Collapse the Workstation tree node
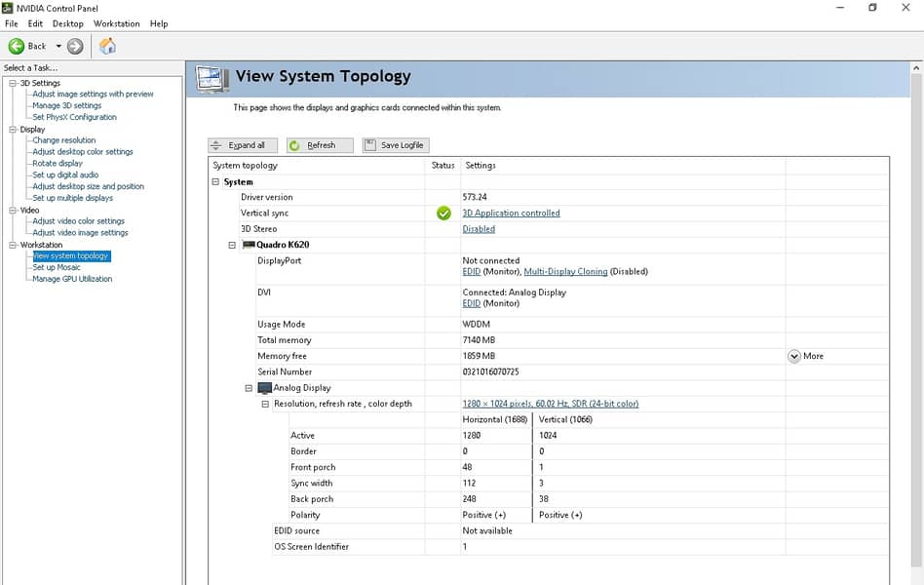The height and width of the screenshot is (585, 924). coord(13,245)
